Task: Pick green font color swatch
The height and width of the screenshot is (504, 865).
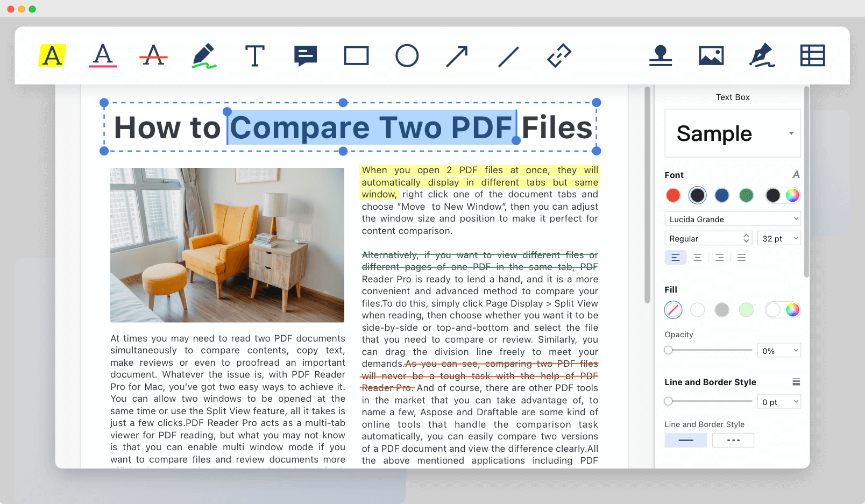Action: pos(746,195)
